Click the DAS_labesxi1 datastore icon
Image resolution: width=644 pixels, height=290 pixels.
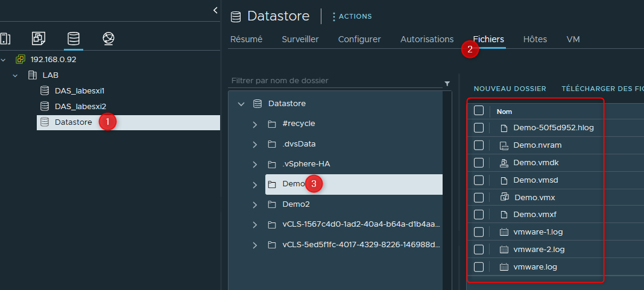click(45, 91)
